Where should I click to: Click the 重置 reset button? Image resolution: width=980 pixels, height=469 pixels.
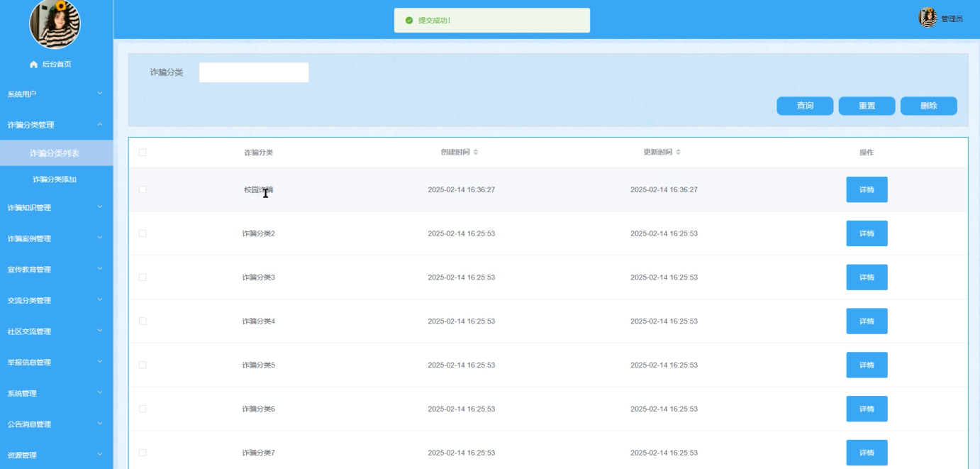click(867, 106)
